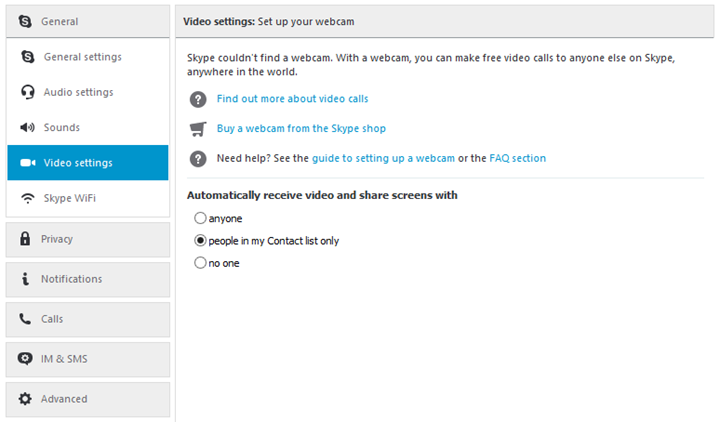Click the WiFi icon beside Skype WiFi

(28, 198)
